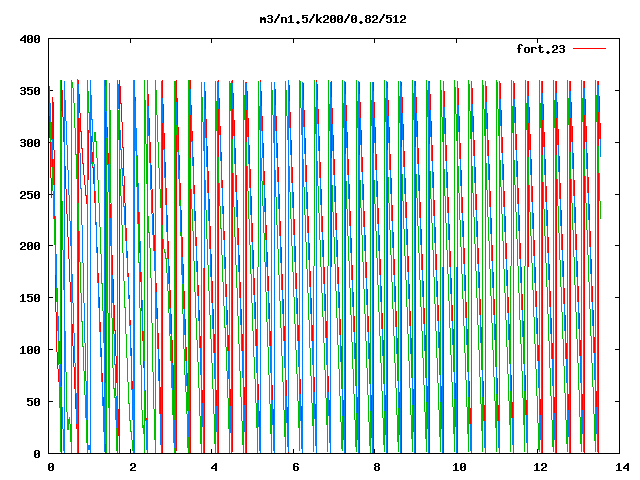This screenshot has height=480, width=640.
Task: Click the x-axis label 2
Action: click(133, 467)
